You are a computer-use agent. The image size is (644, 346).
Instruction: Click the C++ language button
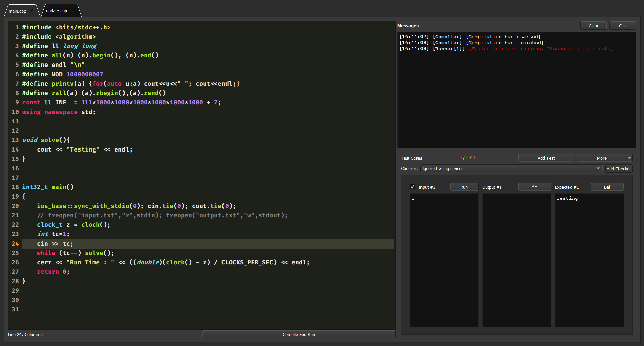pyautogui.click(x=622, y=25)
